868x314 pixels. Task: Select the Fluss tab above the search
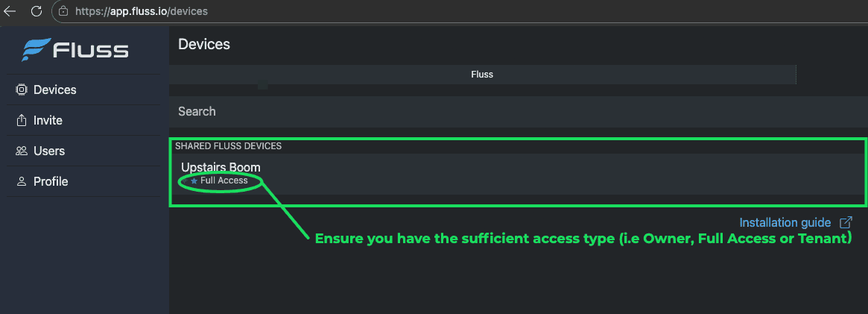point(482,75)
